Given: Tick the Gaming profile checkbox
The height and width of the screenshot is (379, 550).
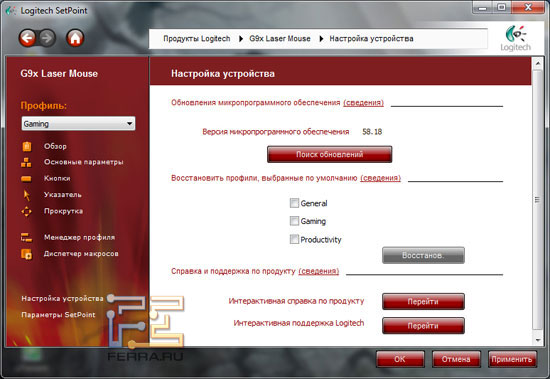Looking at the screenshot, I should pyautogui.click(x=294, y=221).
